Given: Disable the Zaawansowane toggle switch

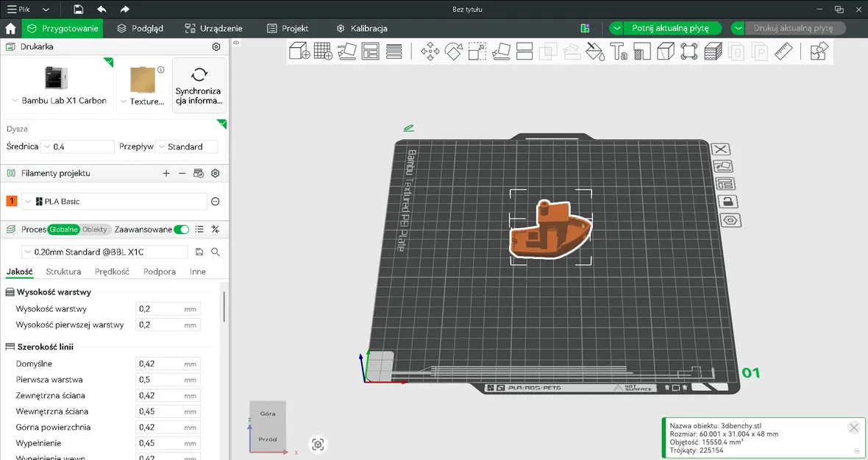Looking at the screenshot, I should tap(181, 229).
